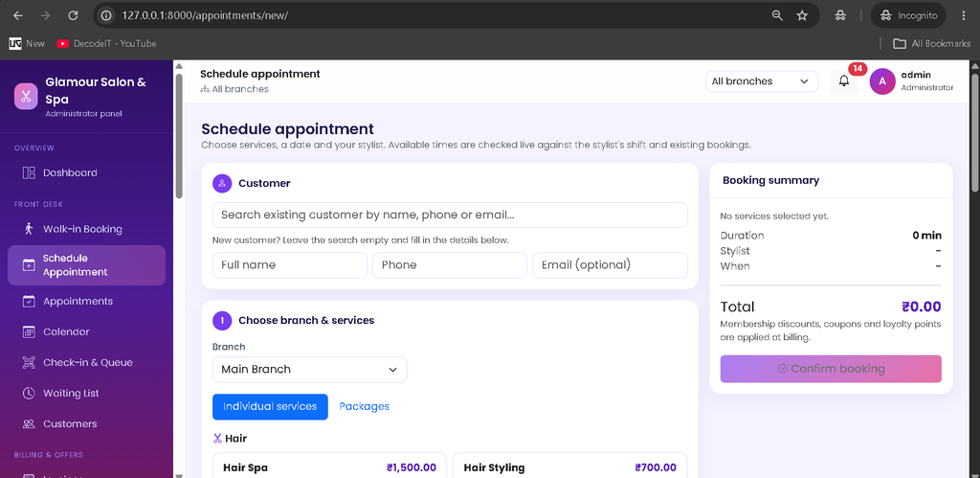Focus the customer search field
This screenshot has height=478, width=980.
click(450, 215)
